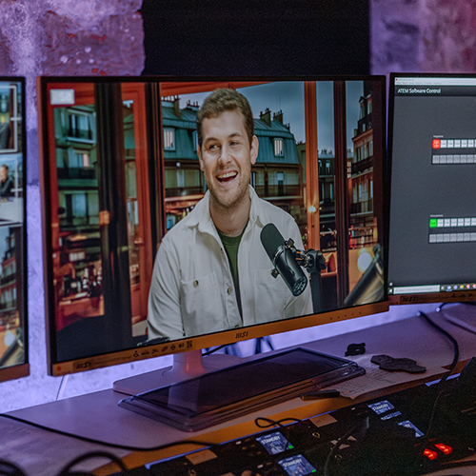
Task: Open the Windows Start menu
Action: tap(391, 290)
